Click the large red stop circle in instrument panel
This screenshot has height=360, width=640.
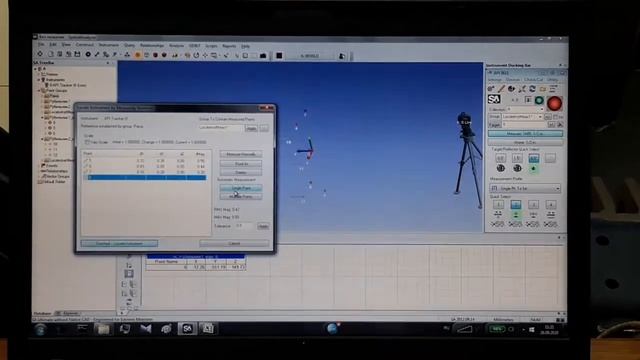pos(555,103)
